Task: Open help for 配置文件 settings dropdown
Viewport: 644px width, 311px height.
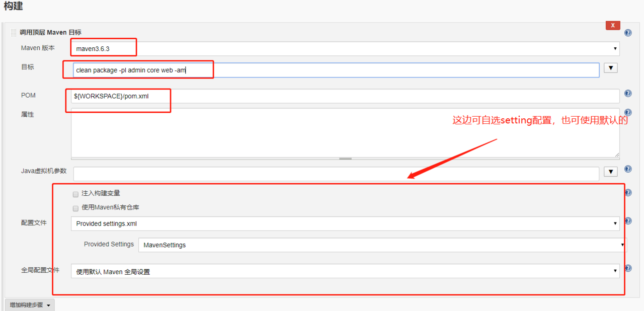Action: 628,221
